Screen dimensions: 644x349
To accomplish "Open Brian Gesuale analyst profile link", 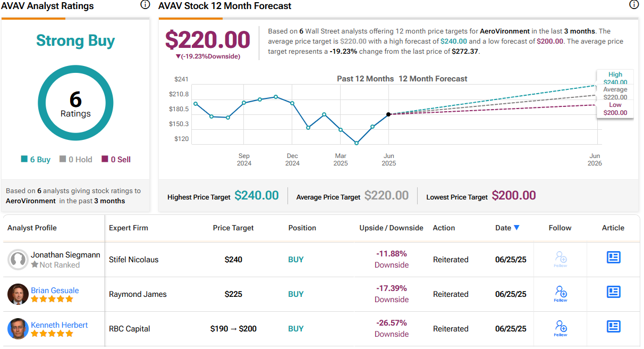I will (55, 290).
